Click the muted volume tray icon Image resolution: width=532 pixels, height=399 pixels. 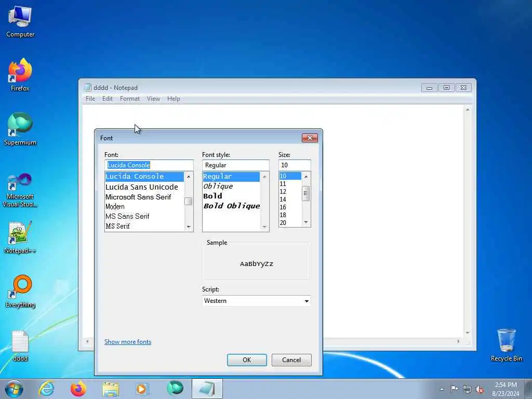pos(480,389)
